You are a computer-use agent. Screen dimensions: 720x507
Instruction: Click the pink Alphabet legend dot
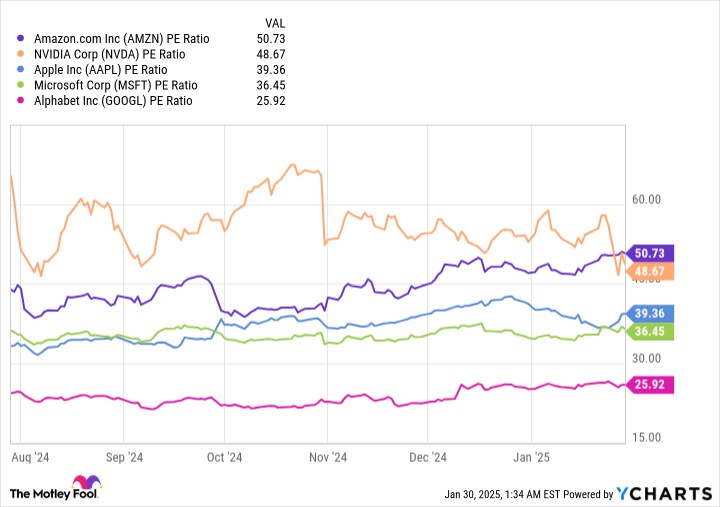[20, 101]
